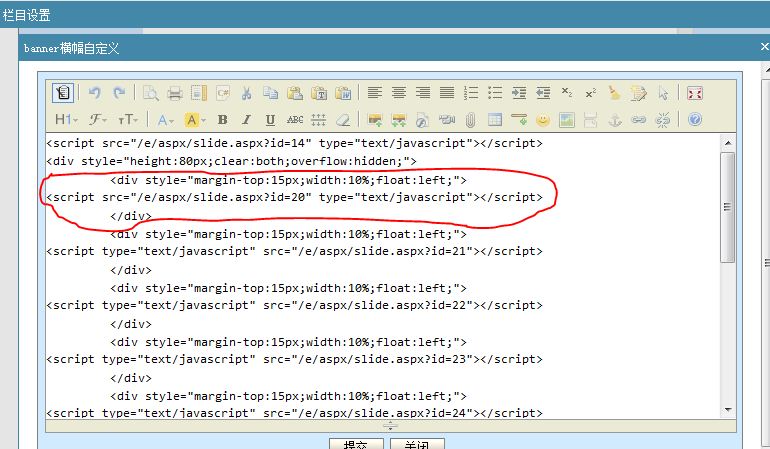
Task: Click the select all cursor icon
Action: point(663,93)
